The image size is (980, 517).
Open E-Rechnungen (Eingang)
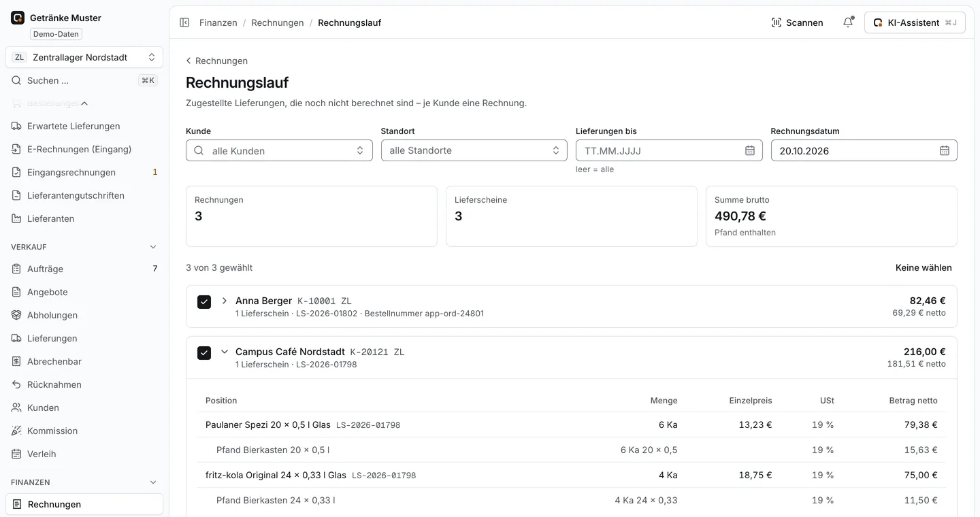click(x=84, y=149)
